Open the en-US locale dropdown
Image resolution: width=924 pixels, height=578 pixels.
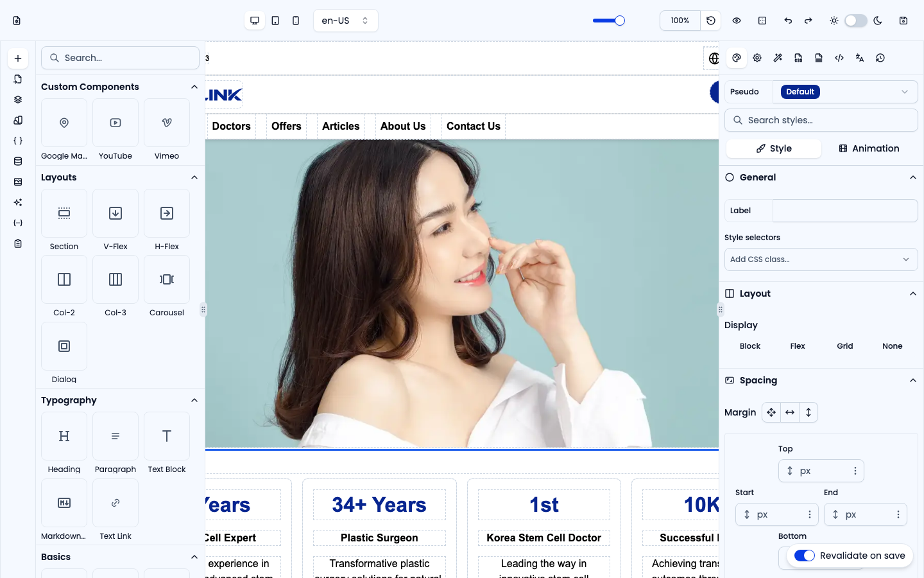pyautogui.click(x=346, y=21)
